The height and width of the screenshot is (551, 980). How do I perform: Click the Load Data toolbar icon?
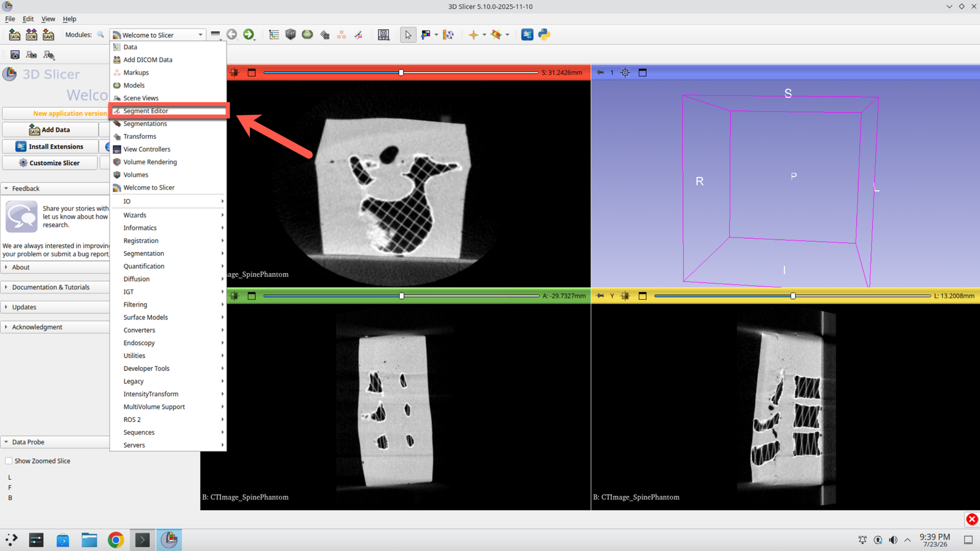[x=15, y=35]
